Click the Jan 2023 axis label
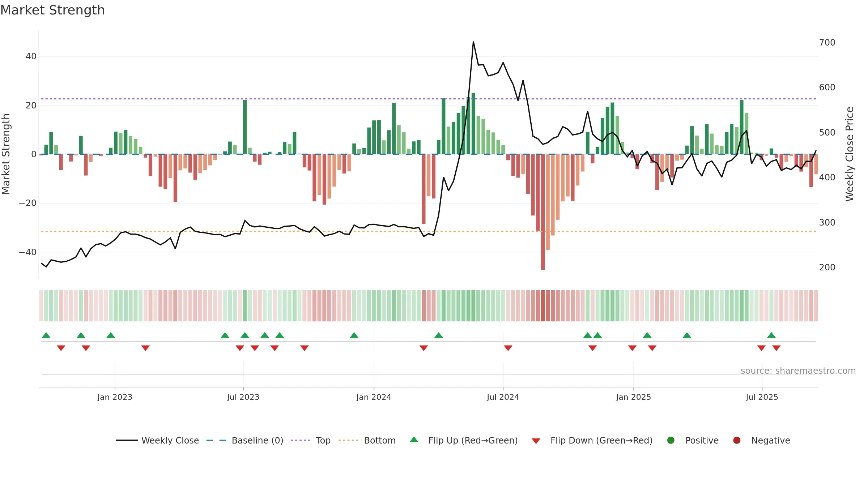 coord(115,397)
